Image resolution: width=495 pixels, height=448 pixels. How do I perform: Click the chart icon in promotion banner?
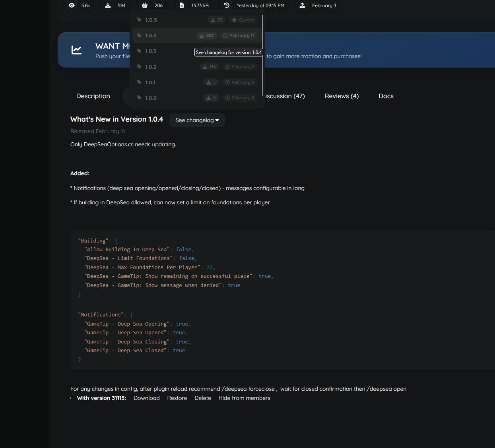coord(76,50)
